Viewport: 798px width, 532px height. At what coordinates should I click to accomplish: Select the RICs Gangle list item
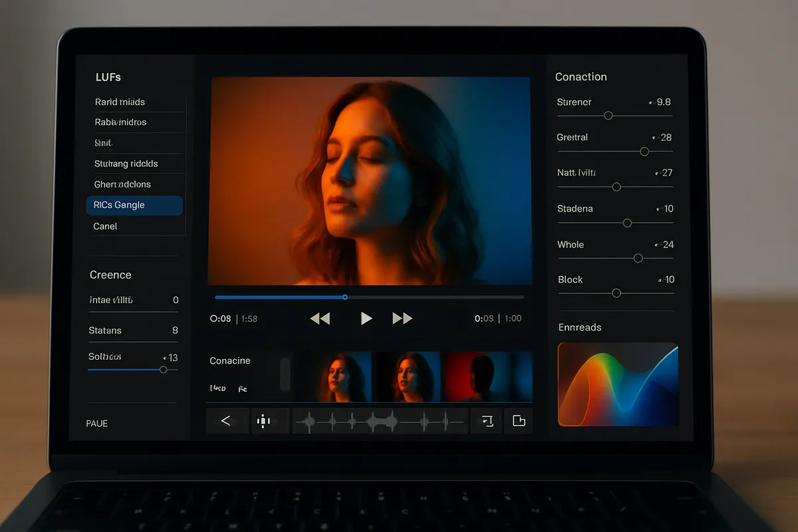point(134,205)
